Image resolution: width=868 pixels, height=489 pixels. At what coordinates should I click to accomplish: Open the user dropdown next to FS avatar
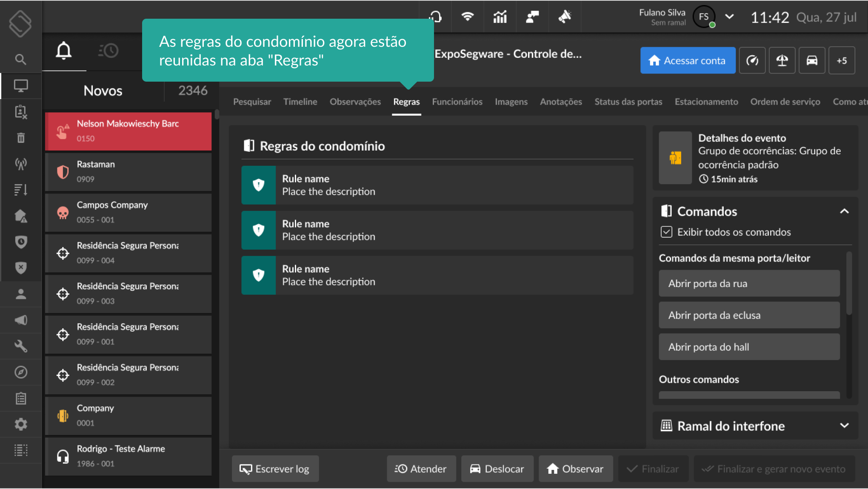(729, 17)
